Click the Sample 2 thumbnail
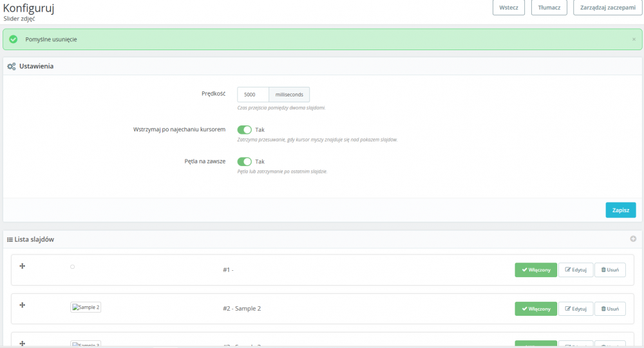The height and width of the screenshot is (348, 644). 86,307
